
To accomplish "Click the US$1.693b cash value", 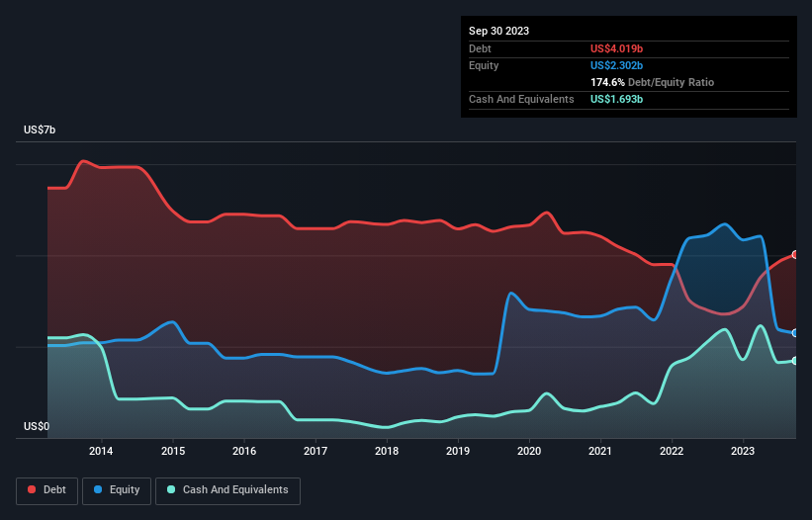I will coord(617,99).
